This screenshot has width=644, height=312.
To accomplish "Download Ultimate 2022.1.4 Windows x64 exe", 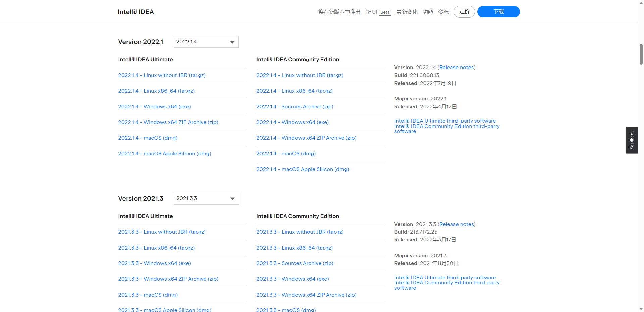I will pyautogui.click(x=154, y=107).
